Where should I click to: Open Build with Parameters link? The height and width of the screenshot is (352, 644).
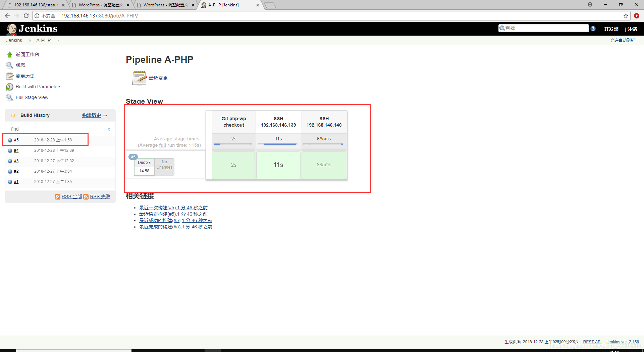39,87
